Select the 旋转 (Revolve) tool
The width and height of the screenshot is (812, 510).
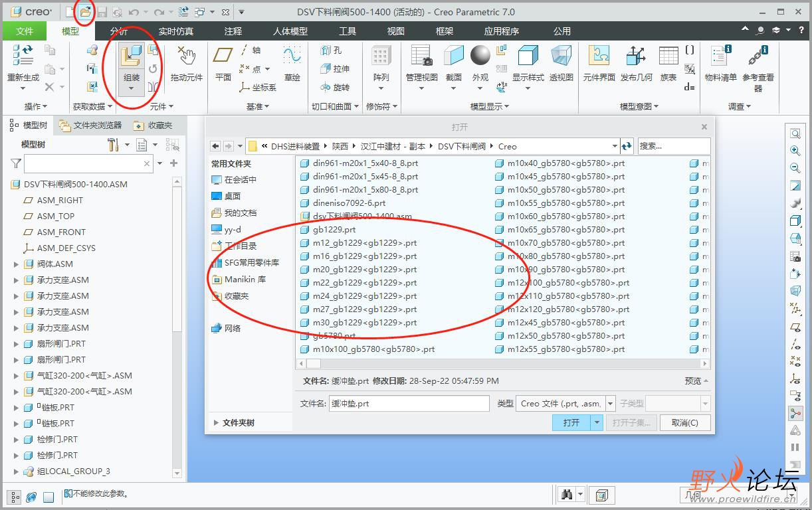[x=335, y=87]
